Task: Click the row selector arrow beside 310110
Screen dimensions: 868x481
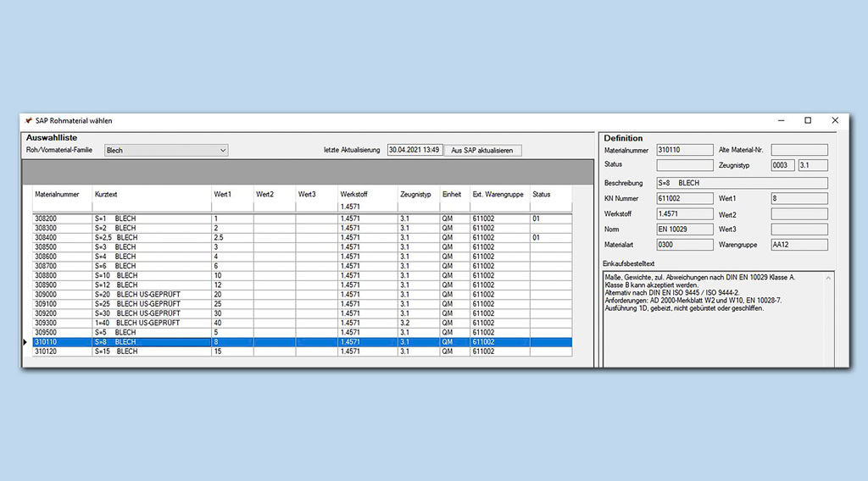Action: pos(26,342)
